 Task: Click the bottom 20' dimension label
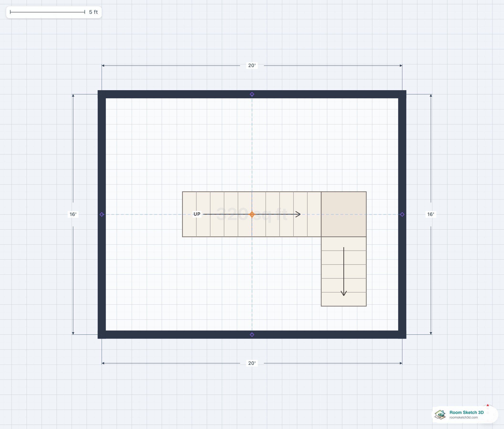pyautogui.click(x=252, y=363)
